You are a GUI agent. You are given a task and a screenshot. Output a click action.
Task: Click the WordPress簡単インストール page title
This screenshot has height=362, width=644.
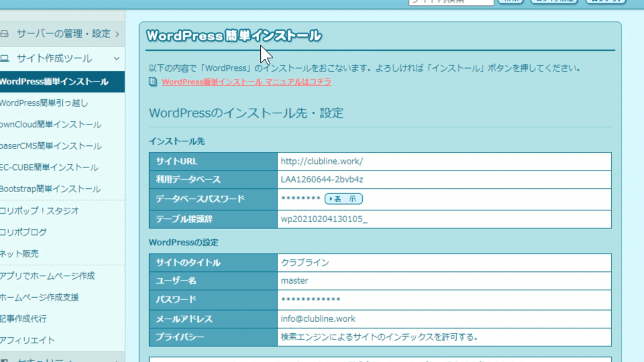point(234,36)
